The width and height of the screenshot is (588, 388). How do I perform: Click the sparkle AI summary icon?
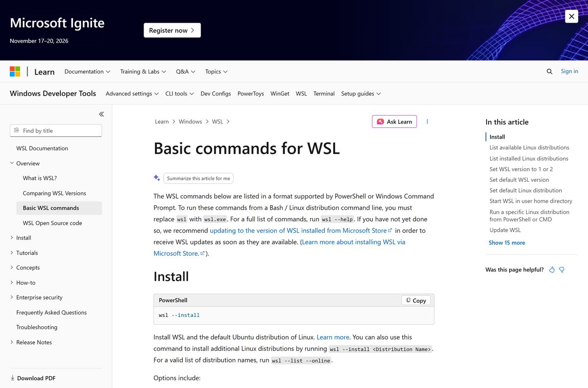coord(157,178)
